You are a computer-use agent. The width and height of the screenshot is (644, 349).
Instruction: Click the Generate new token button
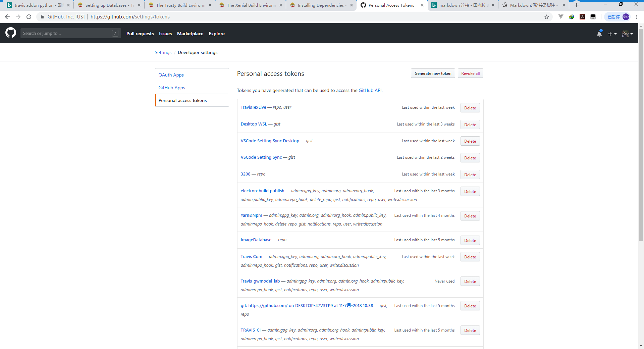click(433, 73)
